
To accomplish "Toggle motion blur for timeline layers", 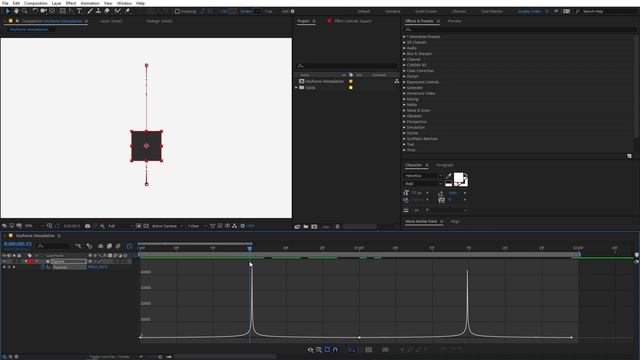I will tap(118, 246).
